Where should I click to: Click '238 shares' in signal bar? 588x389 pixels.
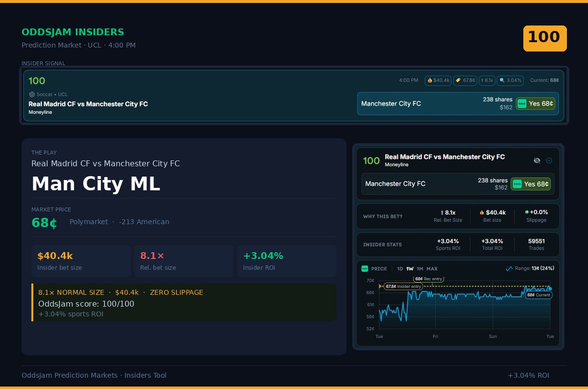pyautogui.click(x=498, y=100)
